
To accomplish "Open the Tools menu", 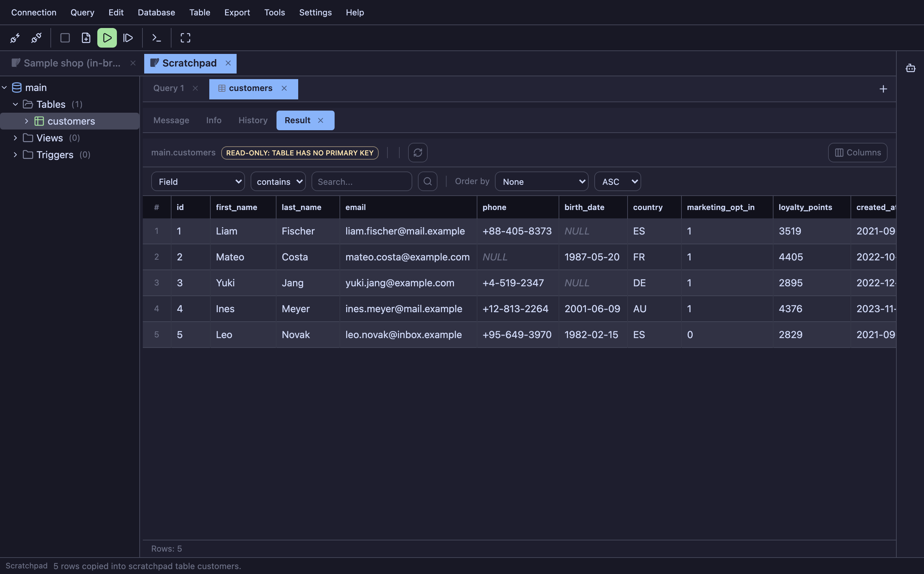I will point(274,13).
